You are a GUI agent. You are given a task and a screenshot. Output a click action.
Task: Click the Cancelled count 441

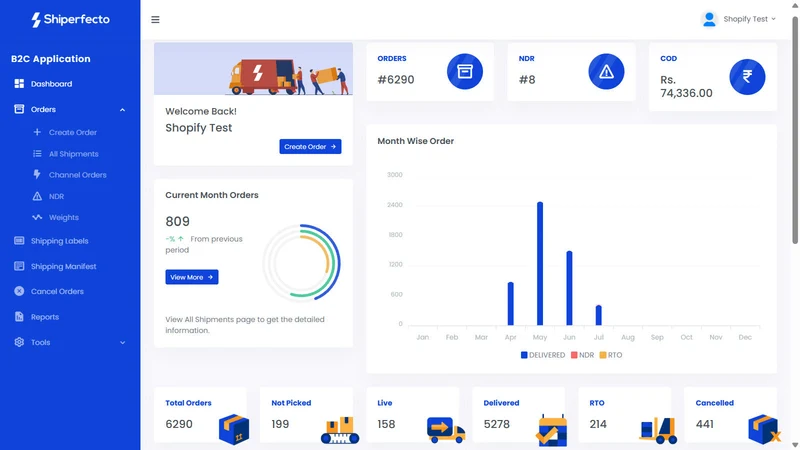(x=705, y=424)
